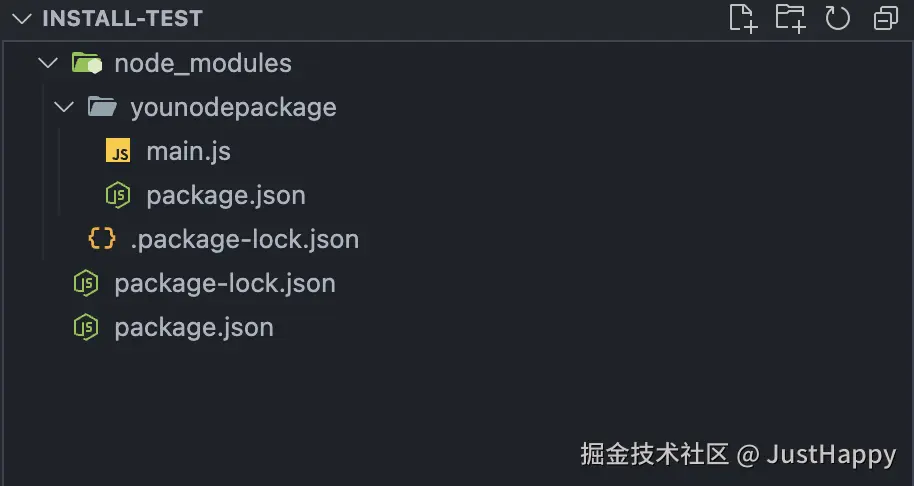Collapse node_modules using its chevron

47,64
